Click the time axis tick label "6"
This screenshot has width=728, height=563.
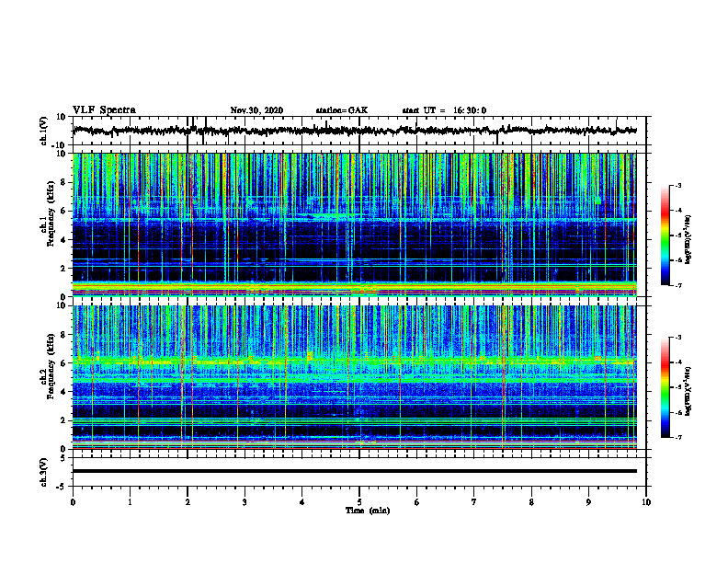(x=417, y=502)
